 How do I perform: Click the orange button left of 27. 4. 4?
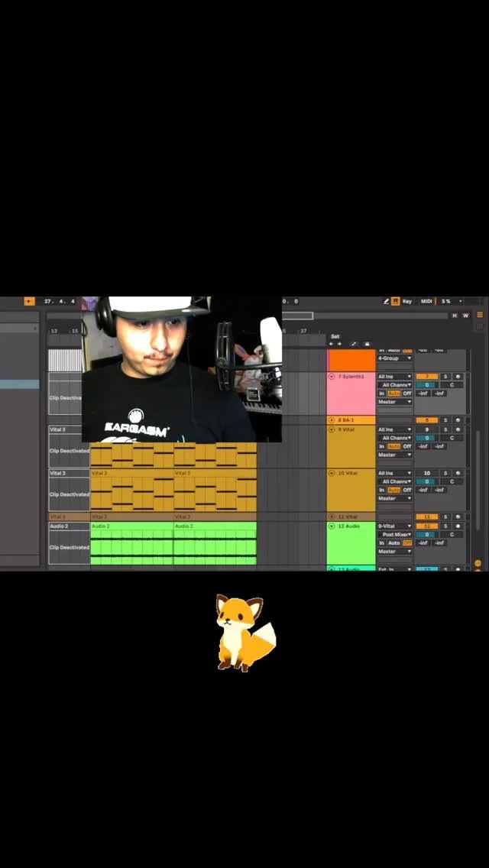pos(29,301)
